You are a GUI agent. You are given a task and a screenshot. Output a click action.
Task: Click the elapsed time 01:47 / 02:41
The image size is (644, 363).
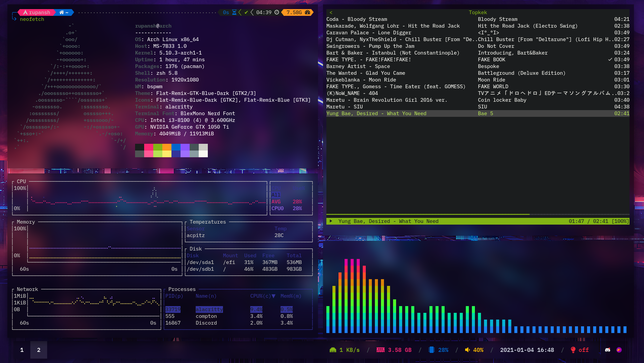[x=589, y=221]
